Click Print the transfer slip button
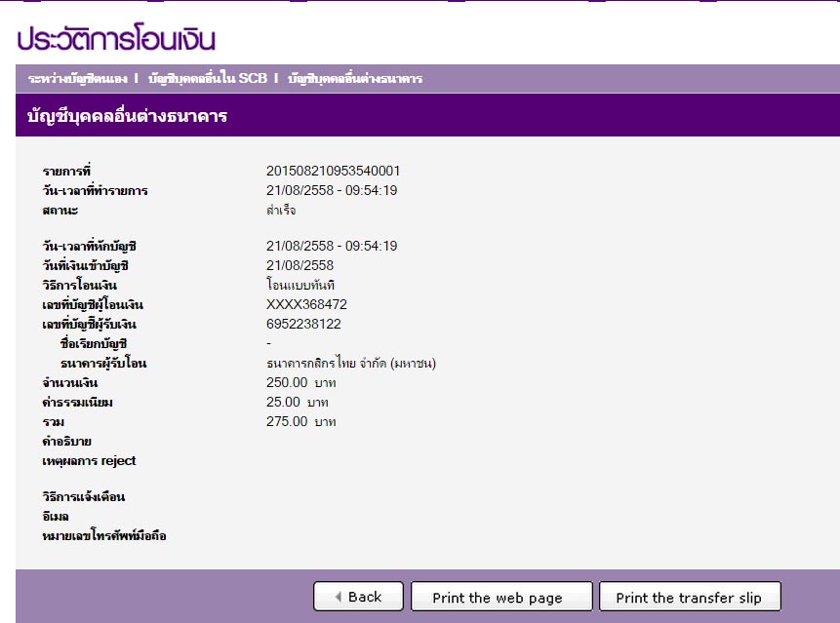The image size is (840, 623). point(690,598)
